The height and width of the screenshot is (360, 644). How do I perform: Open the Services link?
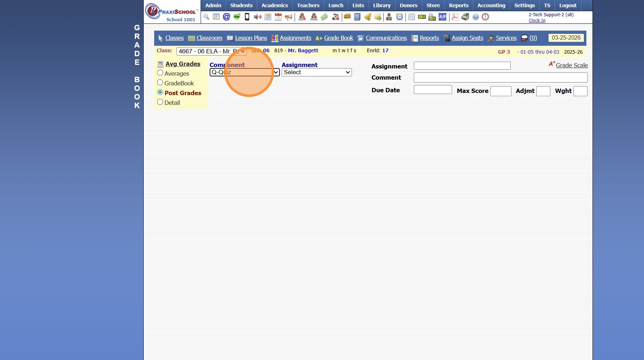pos(506,38)
